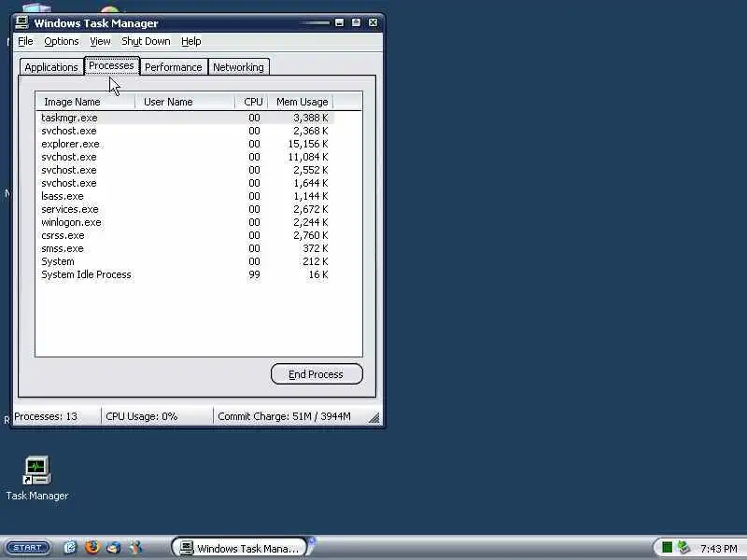Open the File menu
This screenshot has height=560, width=747.
click(x=25, y=41)
